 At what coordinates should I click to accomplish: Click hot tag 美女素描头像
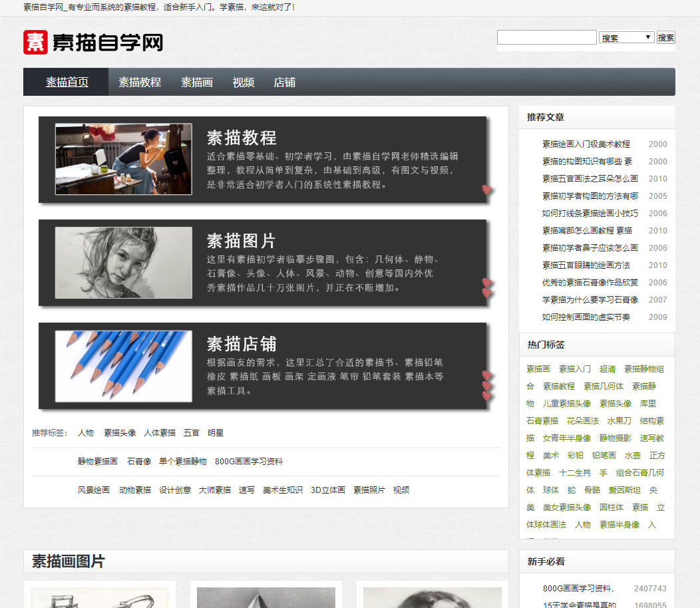pyautogui.click(x=567, y=508)
